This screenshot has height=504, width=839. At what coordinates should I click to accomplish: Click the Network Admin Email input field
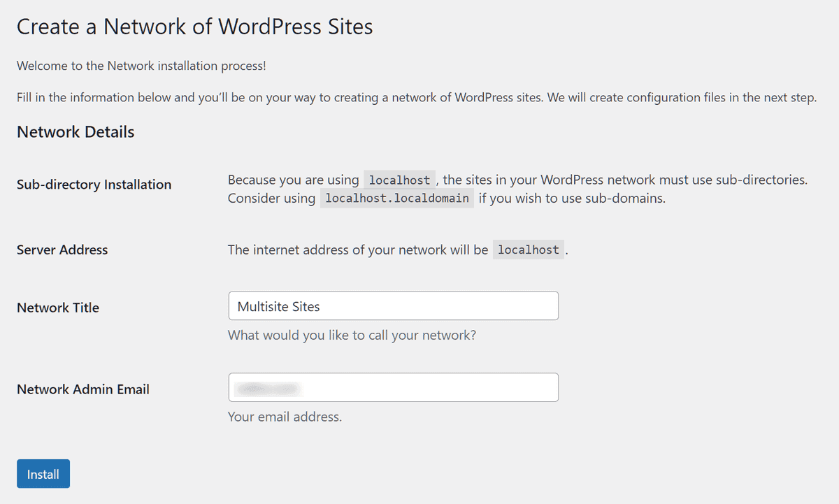click(x=392, y=387)
